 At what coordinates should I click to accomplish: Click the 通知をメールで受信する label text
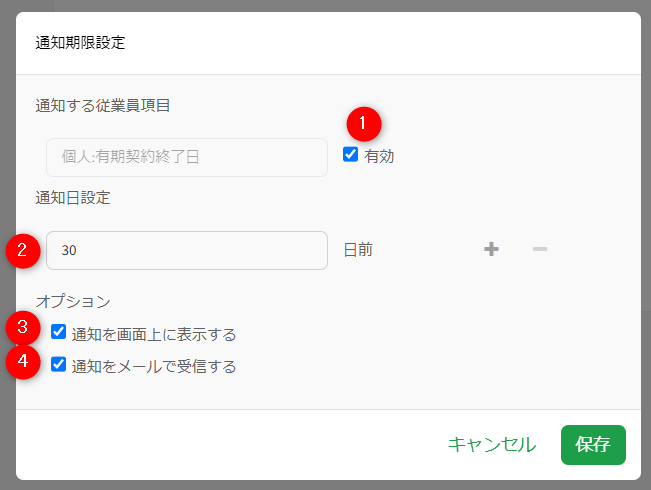coord(154,366)
